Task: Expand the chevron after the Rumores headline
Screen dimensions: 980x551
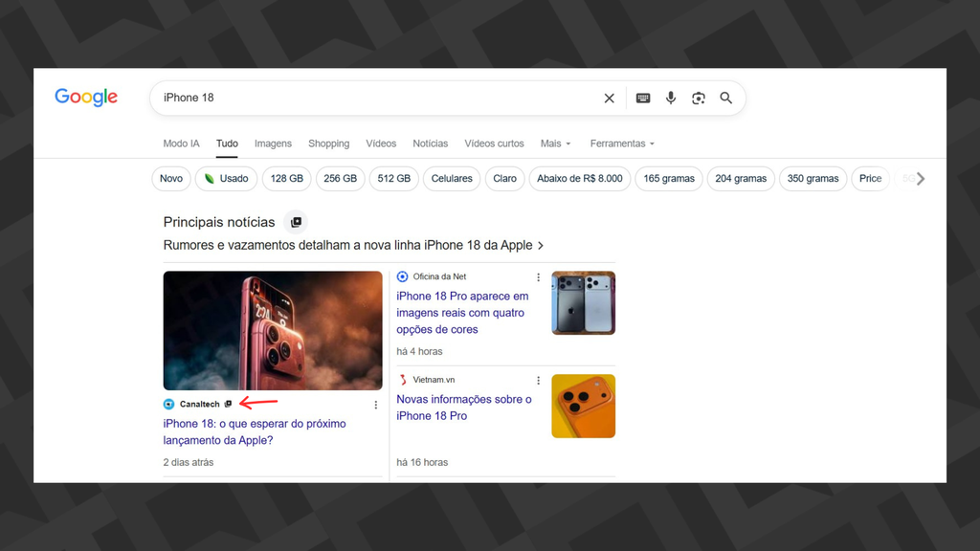Action: click(541, 246)
